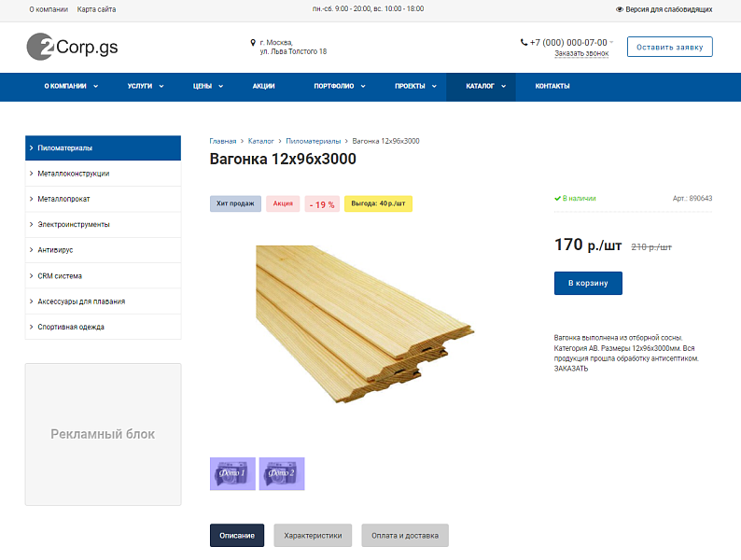Open the Контакты menu item
Viewport: 741px width, 560px height.
552,87
